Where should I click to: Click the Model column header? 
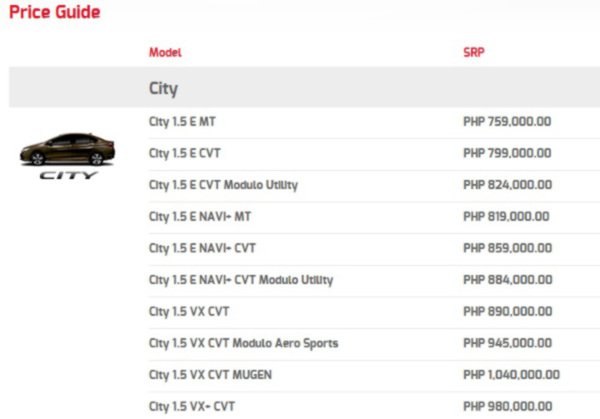165,52
